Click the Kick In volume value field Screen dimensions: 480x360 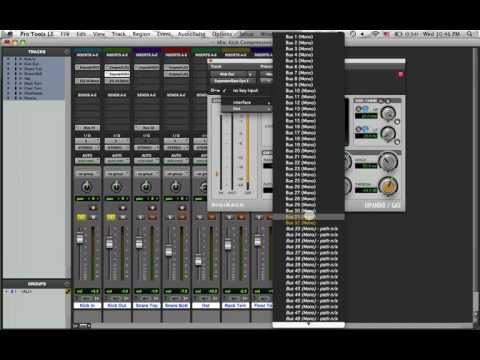click(87, 291)
